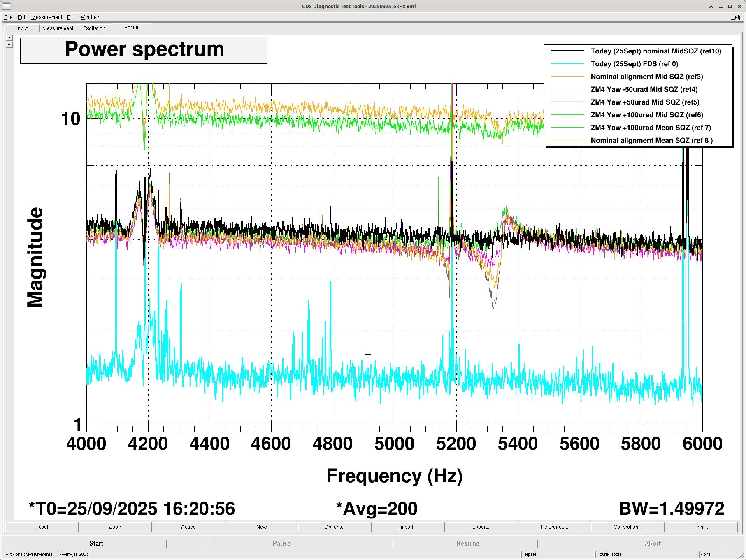
Task: Open the Reference... dialog
Action: pos(554,527)
